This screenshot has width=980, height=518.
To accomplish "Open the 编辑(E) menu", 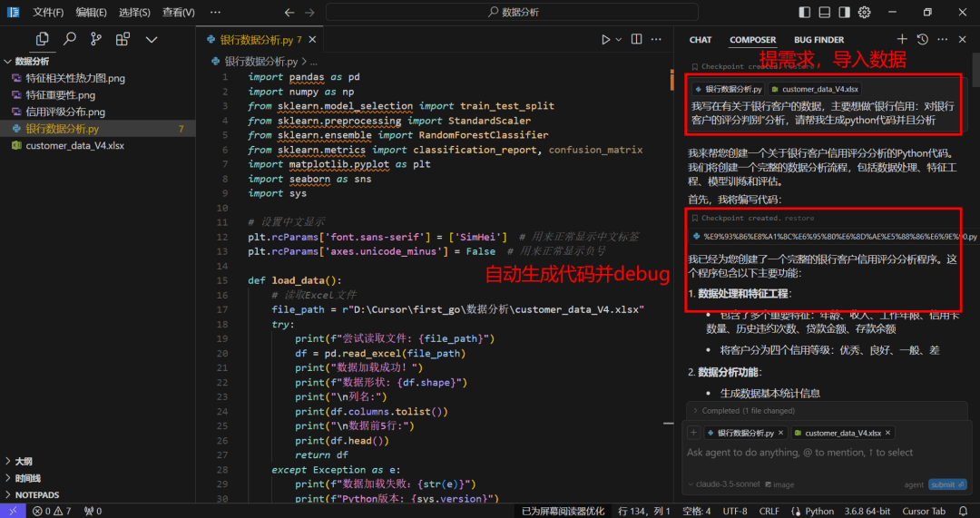I will click(92, 12).
